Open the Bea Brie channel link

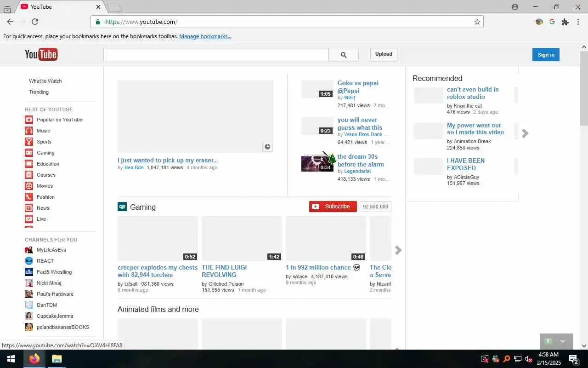[134, 168]
